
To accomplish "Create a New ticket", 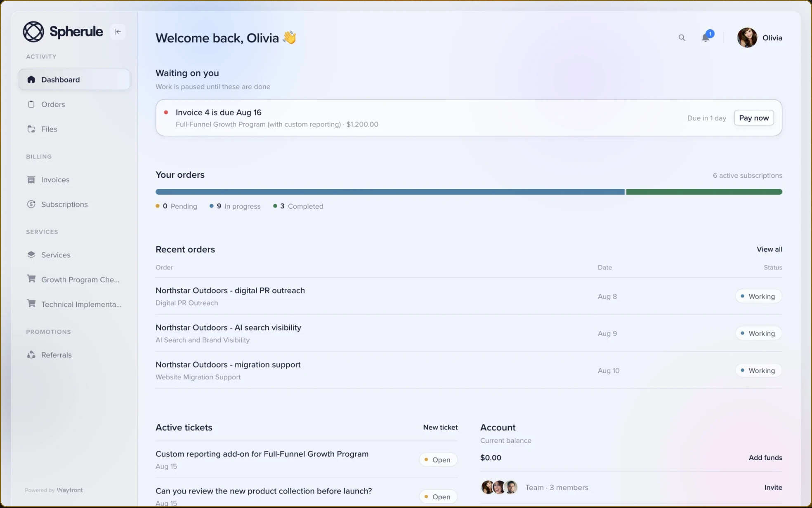I will tap(440, 428).
